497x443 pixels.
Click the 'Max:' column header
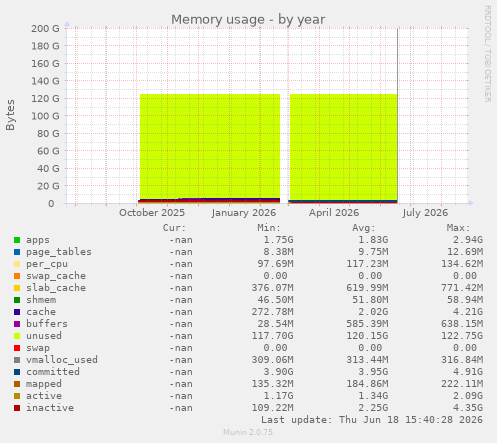point(458,228)
